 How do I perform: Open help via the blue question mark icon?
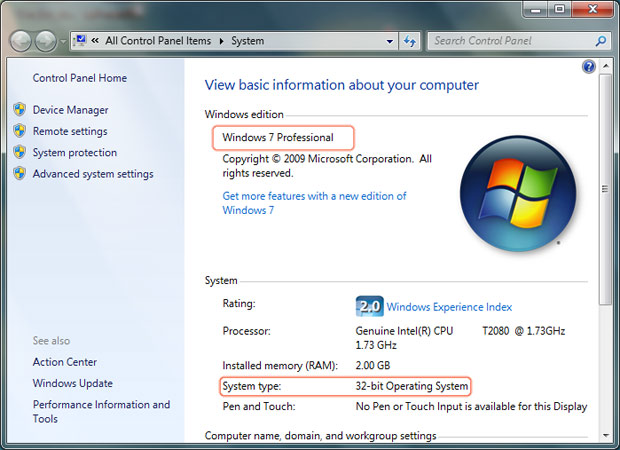589,66
